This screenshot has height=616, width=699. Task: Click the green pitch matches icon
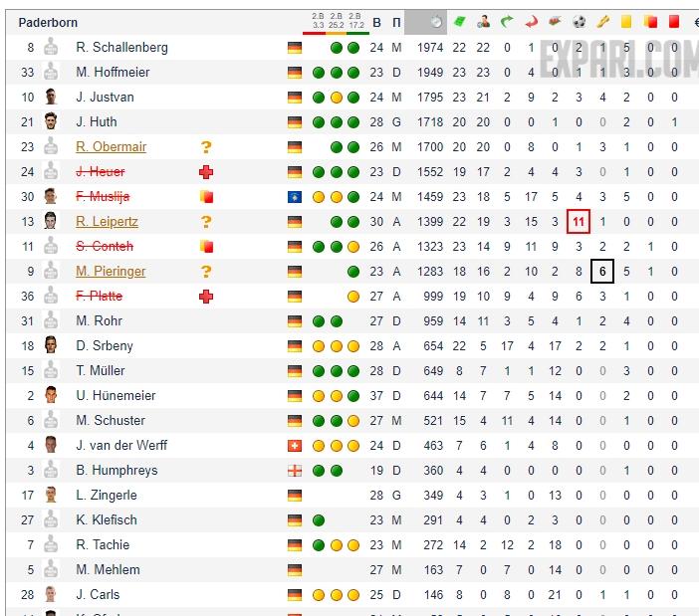coord(459,21)
